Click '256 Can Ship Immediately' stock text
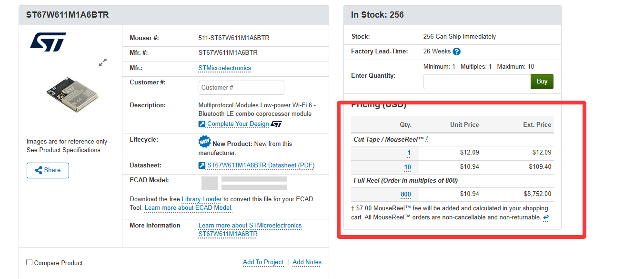This screenshot has height=279, width=644. [x=460, y=37]
